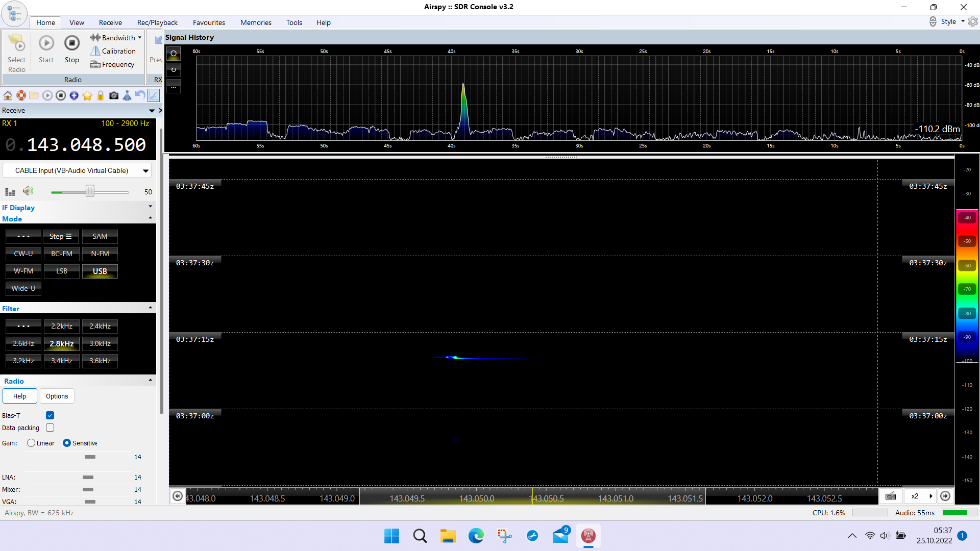
Task: Open the Frequency entry keyboard in ribbon
Action: (112, 64)
